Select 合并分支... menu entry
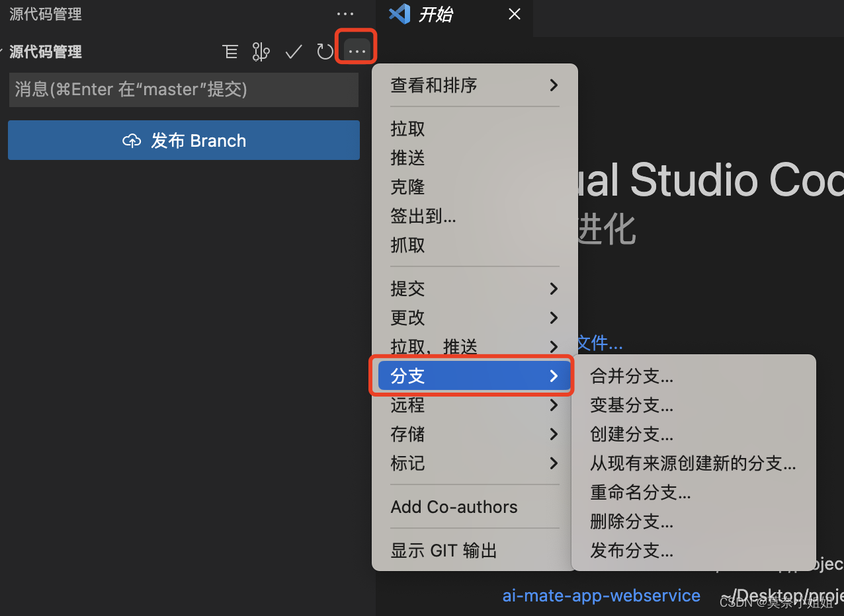 pyautogui.click(x=632, y=376)
